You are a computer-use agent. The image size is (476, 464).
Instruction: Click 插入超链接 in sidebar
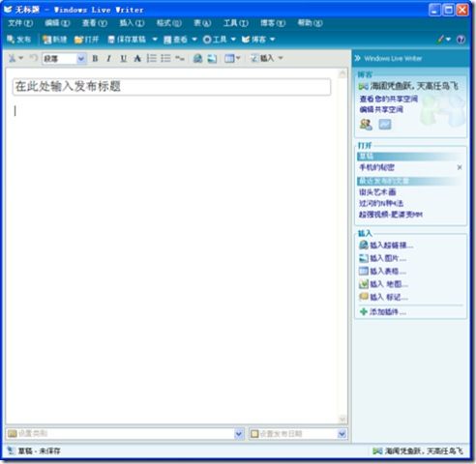386,246
